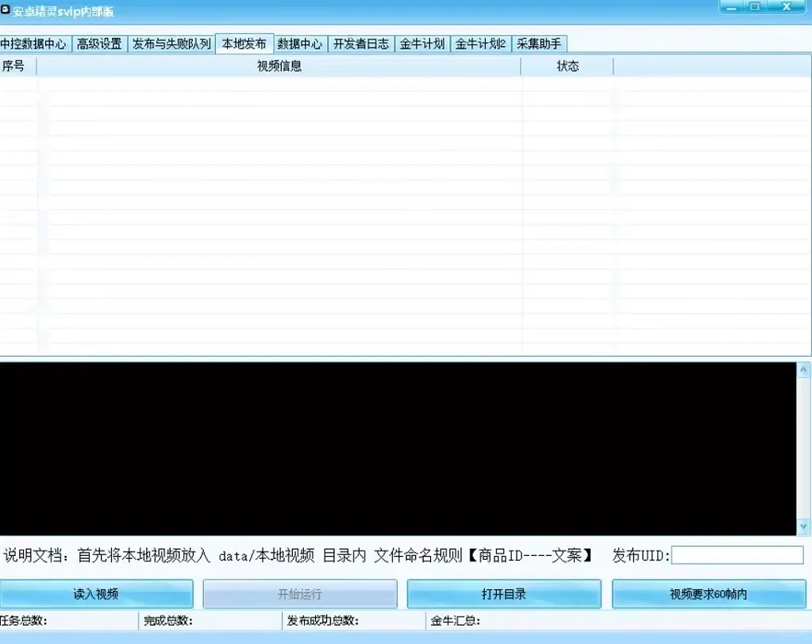
Task: Go to the 金牛计划 tab
Action: (422, 44)
